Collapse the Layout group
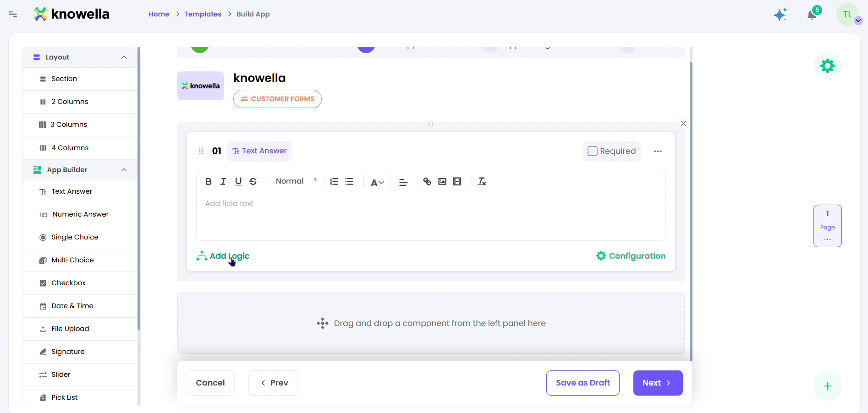The image size is (868, 413). click(124, 57)
